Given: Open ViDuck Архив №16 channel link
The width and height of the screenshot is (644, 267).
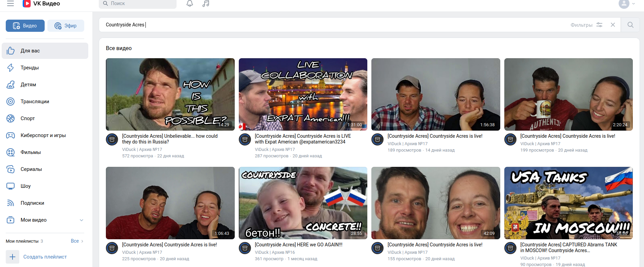Looking at the screenshot, I should tap(275, 252).
